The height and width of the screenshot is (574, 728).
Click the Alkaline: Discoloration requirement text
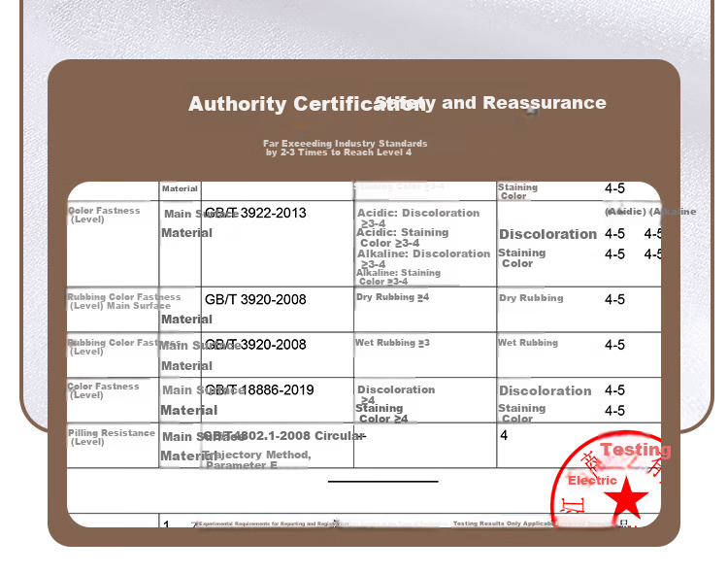point(423,258)
